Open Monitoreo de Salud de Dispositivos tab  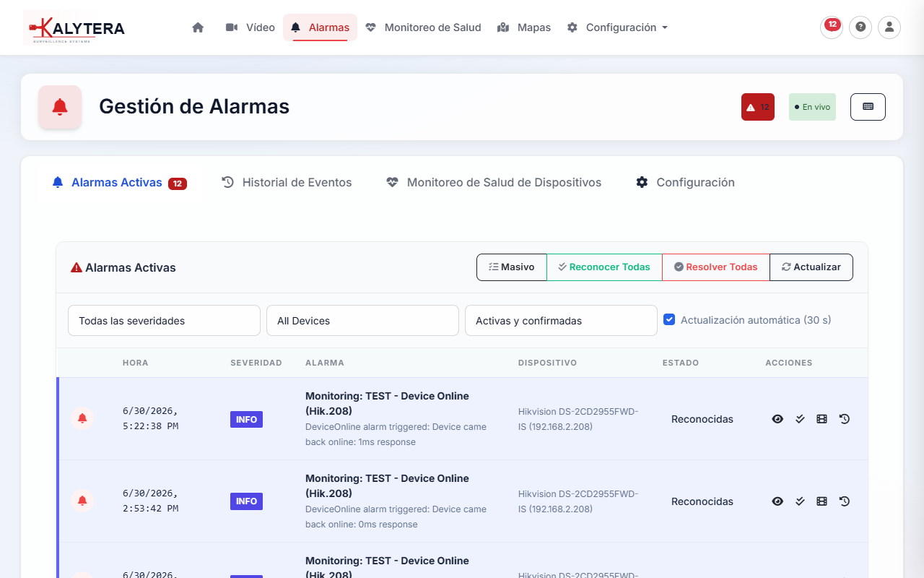click(494, 183)
